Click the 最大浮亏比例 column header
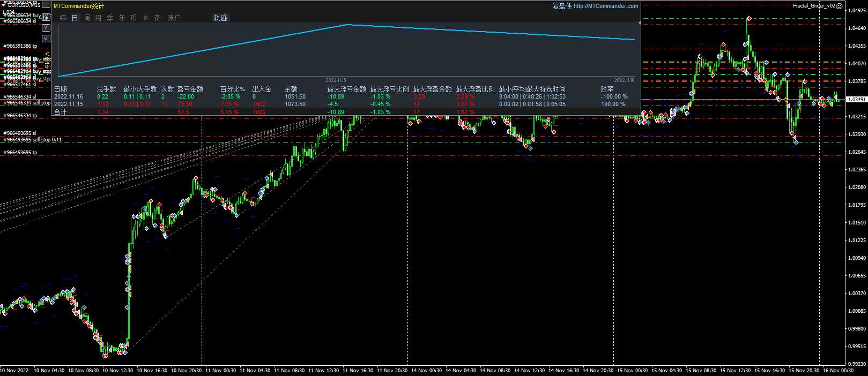This screenshot has height=376, width=868. [389, 89]
